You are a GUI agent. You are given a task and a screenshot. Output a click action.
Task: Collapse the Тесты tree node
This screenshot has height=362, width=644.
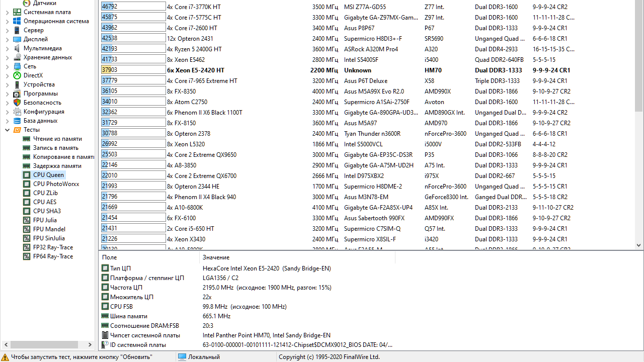[x=7, y=130]
